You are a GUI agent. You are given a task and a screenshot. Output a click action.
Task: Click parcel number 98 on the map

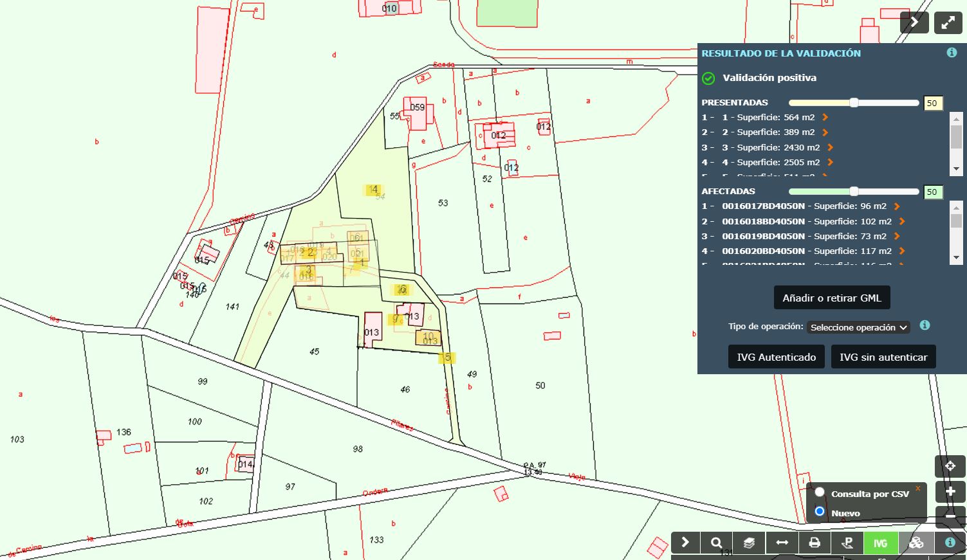[358, 449]
